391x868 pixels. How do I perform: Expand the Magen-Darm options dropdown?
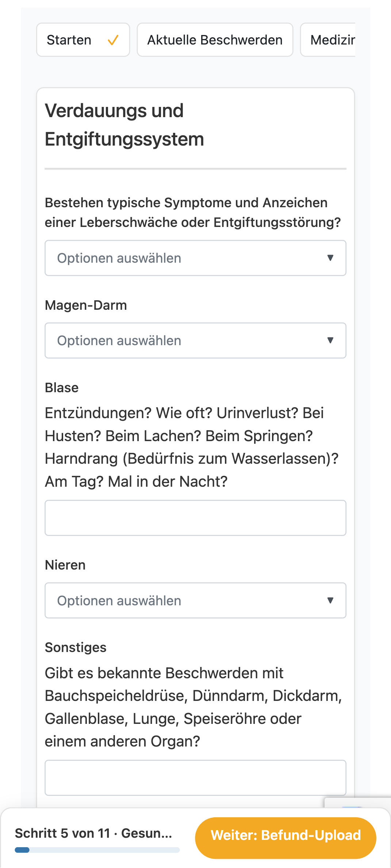pyautogui.click(x=195, y=340)
